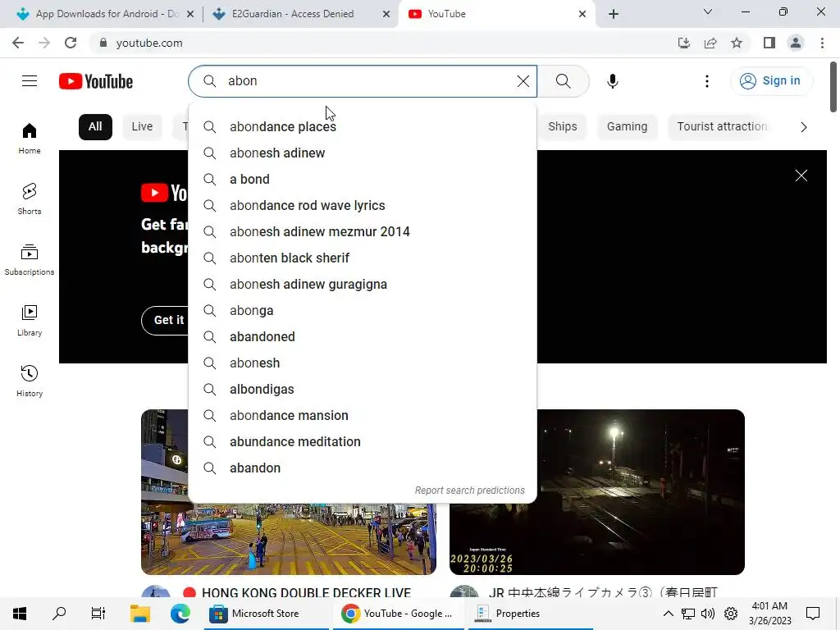
Task: Open YouTube settings three-dot menu
Action: point(706,81)
